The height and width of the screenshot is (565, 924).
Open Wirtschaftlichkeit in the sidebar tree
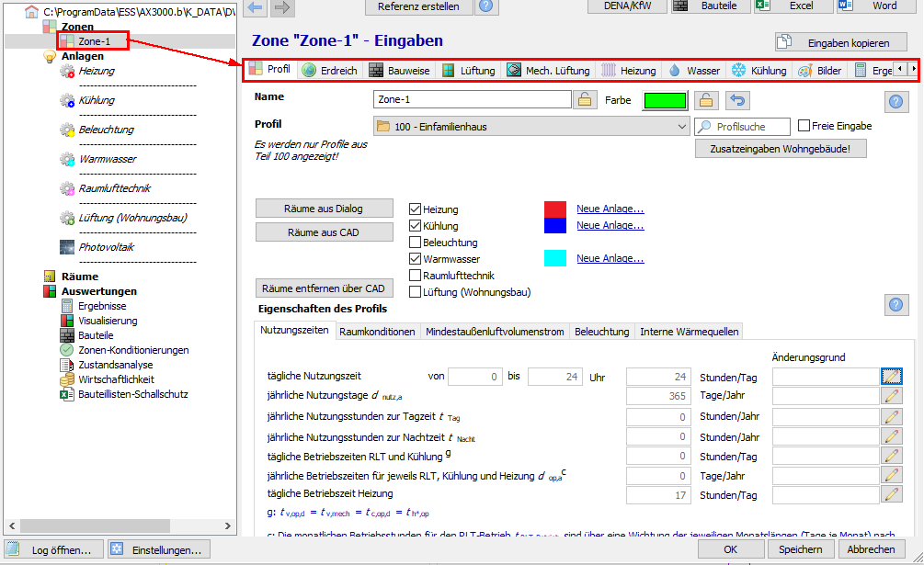pyautogui.click(x=116, y=379)
